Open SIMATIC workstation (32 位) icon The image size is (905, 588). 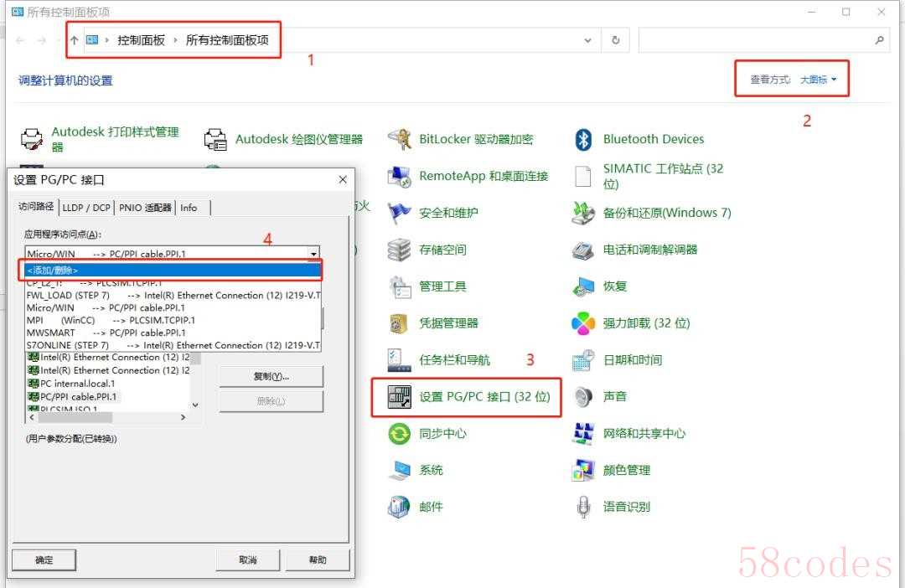pyautogui.click(x=583, y=176)
